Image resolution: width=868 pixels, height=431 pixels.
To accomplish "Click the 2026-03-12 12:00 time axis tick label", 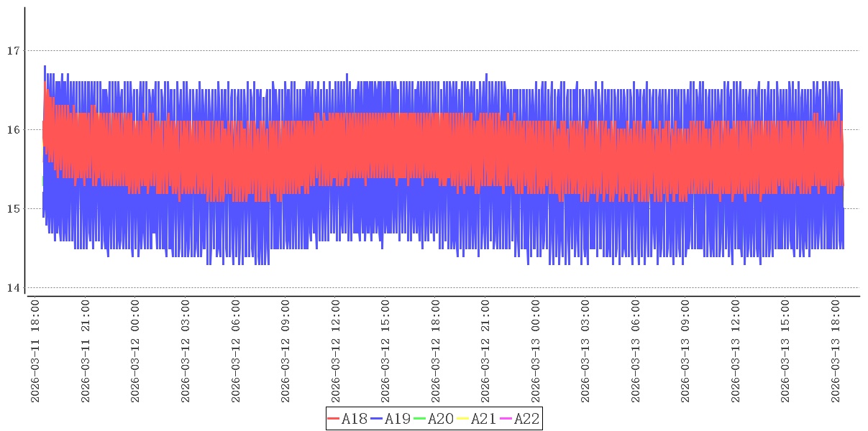I will click(x=336, y=351).
